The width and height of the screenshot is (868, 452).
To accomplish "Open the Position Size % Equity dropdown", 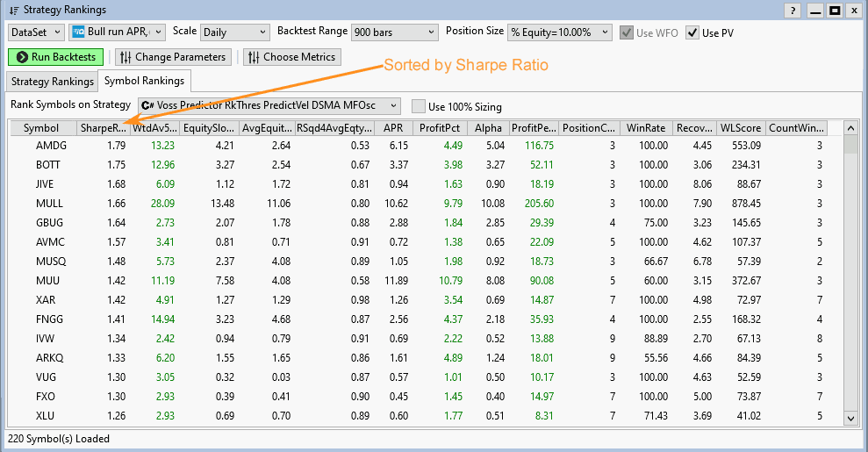I will (x=560, y=32).
